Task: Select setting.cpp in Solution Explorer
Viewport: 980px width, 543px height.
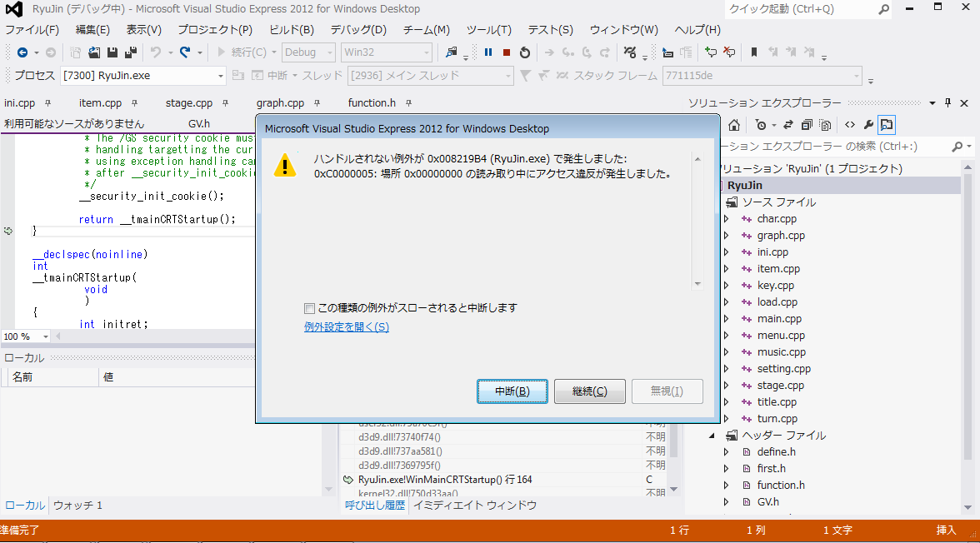Action: click(x=783, y=369)
